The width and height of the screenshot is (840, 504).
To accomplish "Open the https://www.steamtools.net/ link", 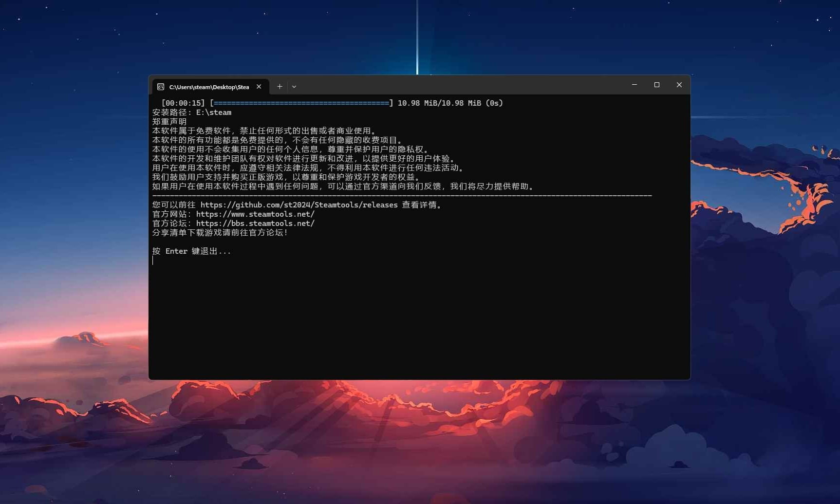I will click(255, 214).
